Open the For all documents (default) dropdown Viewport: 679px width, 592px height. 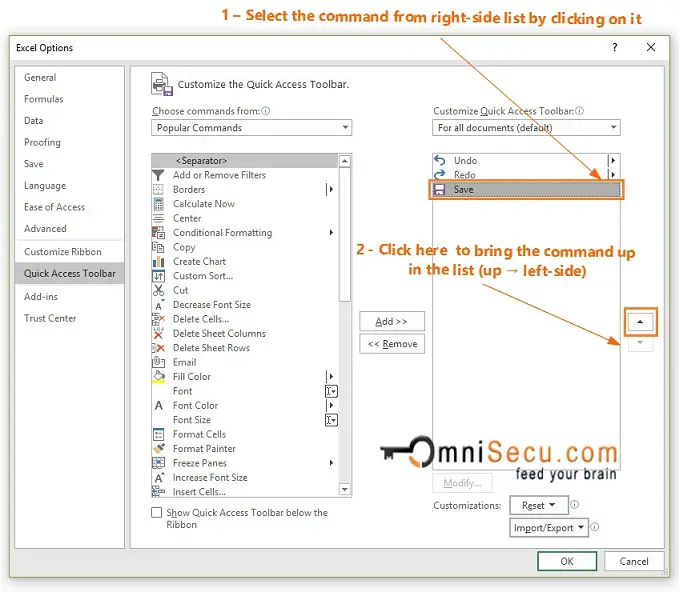pos(526,128)
